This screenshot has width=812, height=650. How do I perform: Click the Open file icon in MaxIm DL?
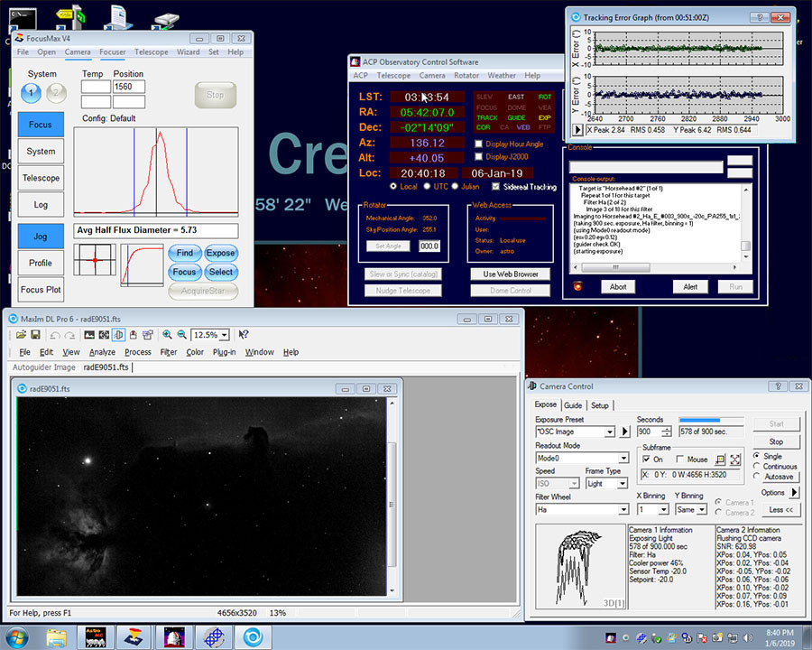coord(21,335)
